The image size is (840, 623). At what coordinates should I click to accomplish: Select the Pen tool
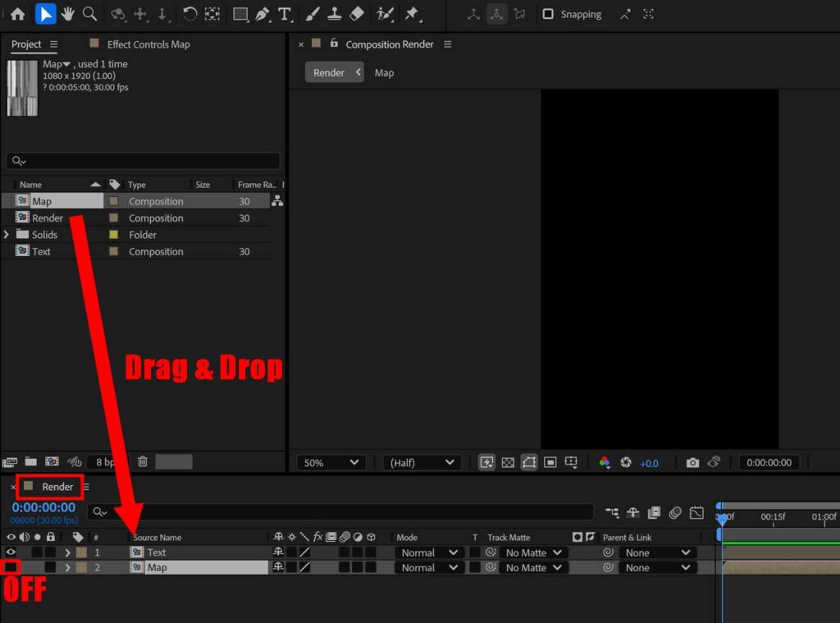(262, 15)
